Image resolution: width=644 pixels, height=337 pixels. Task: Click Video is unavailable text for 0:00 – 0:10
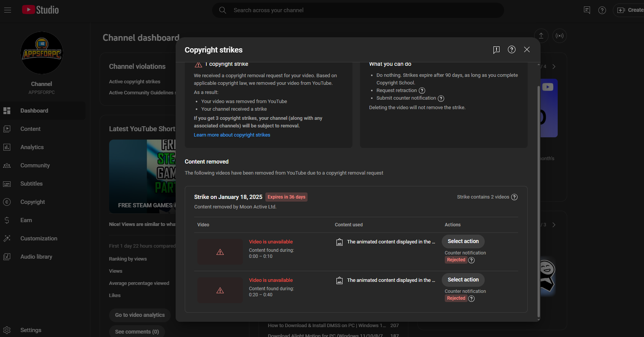pos(271,242)
